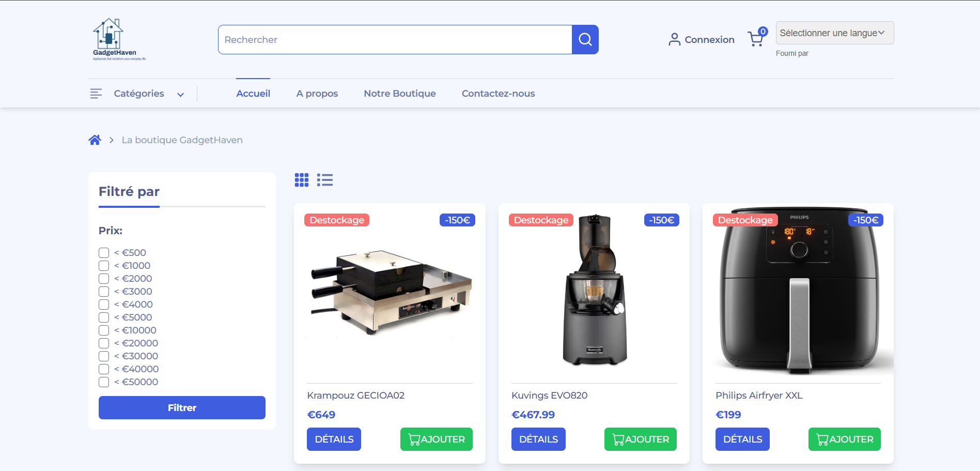Image resolution: width=980 pixels, height=471 pixels.
Task: Open the shopping cart icon
Action: [x=756, y=39]
